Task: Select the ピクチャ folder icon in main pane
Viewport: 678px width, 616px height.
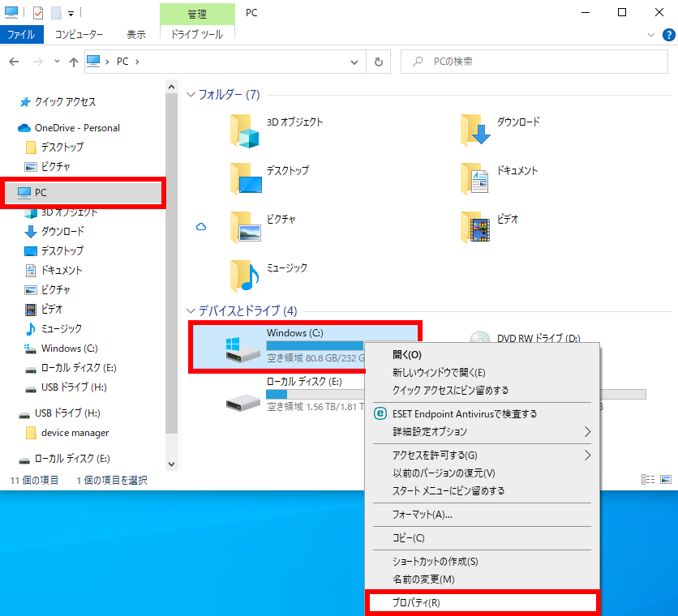Action: click(x=246, y=228)
